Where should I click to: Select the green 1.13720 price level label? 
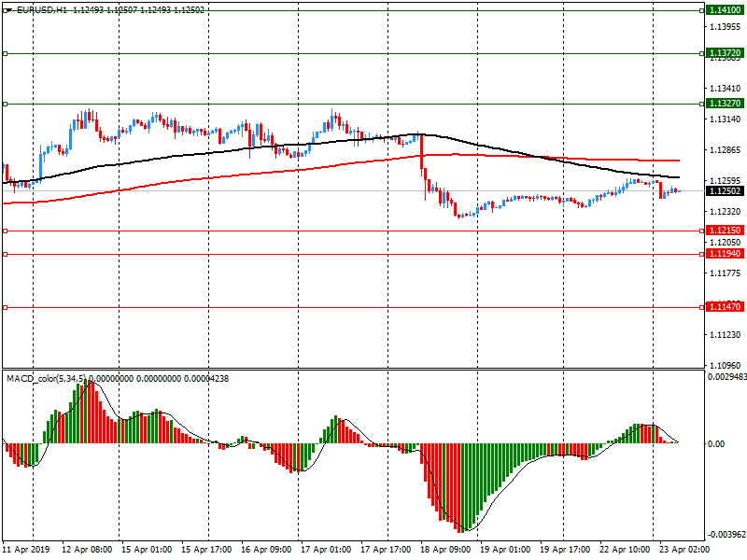[725, 54]
